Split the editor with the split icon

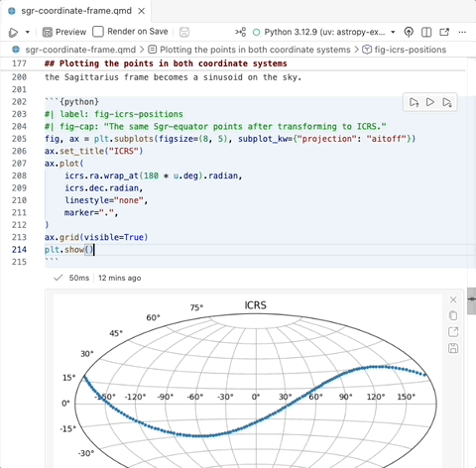pos(426,32)
